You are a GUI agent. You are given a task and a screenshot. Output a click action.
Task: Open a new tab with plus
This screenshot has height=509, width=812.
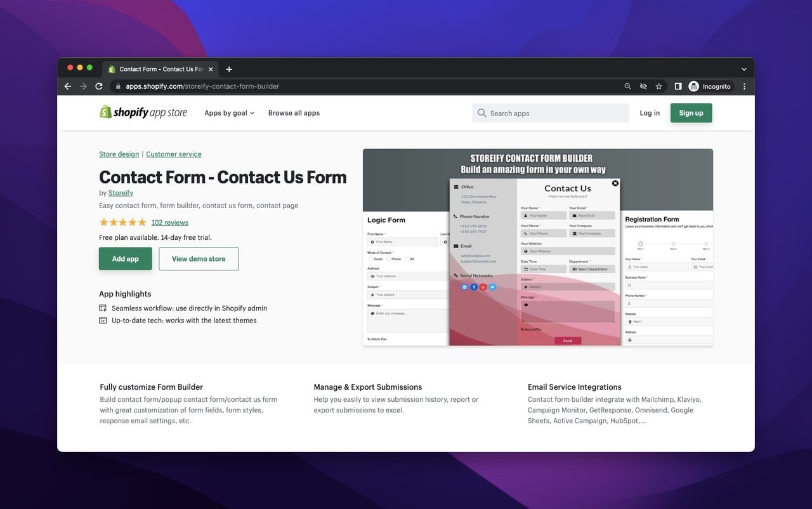coord(229,69)
